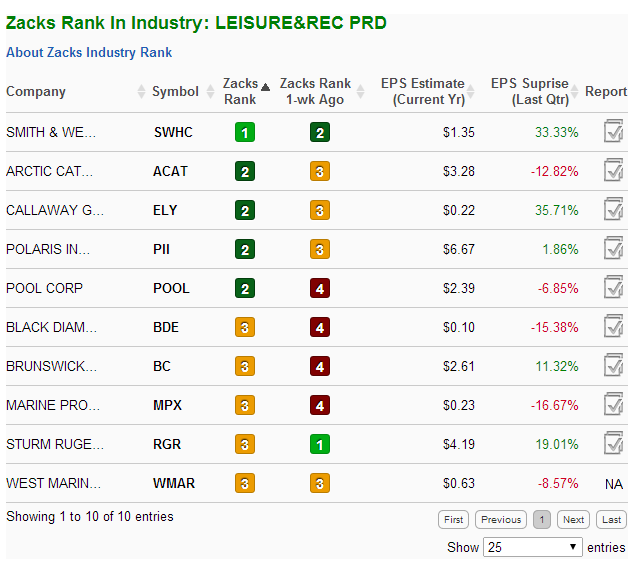The width and height of the screenshot is (634, 568).
Task: Select page 1 button
Action: pos(542,519)
